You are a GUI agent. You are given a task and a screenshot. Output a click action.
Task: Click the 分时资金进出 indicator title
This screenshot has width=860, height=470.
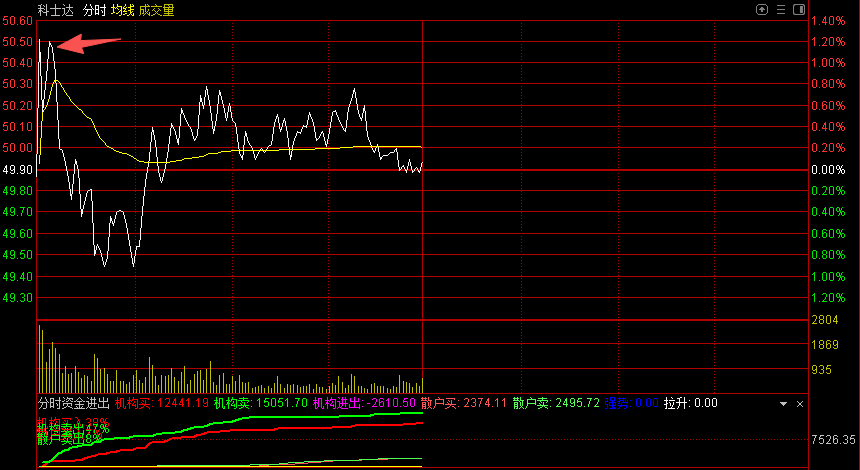pos(74,403)
